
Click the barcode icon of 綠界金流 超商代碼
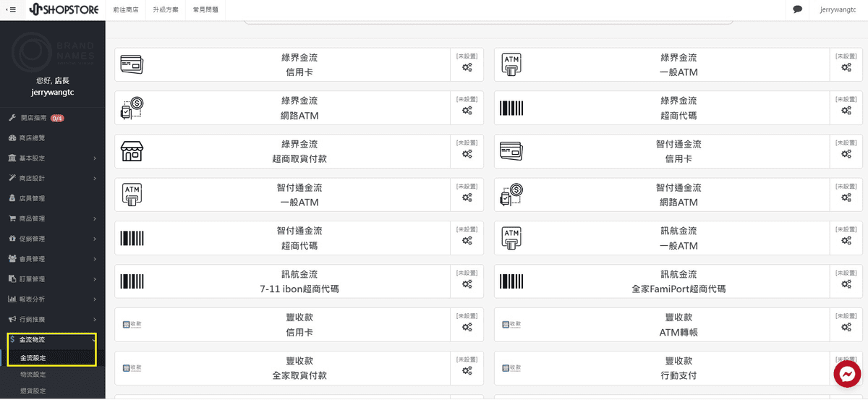click(511, 108)
